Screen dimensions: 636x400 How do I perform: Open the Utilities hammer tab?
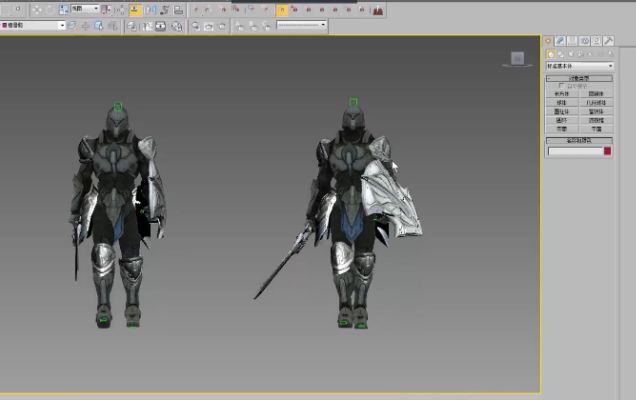click(608, 41)
